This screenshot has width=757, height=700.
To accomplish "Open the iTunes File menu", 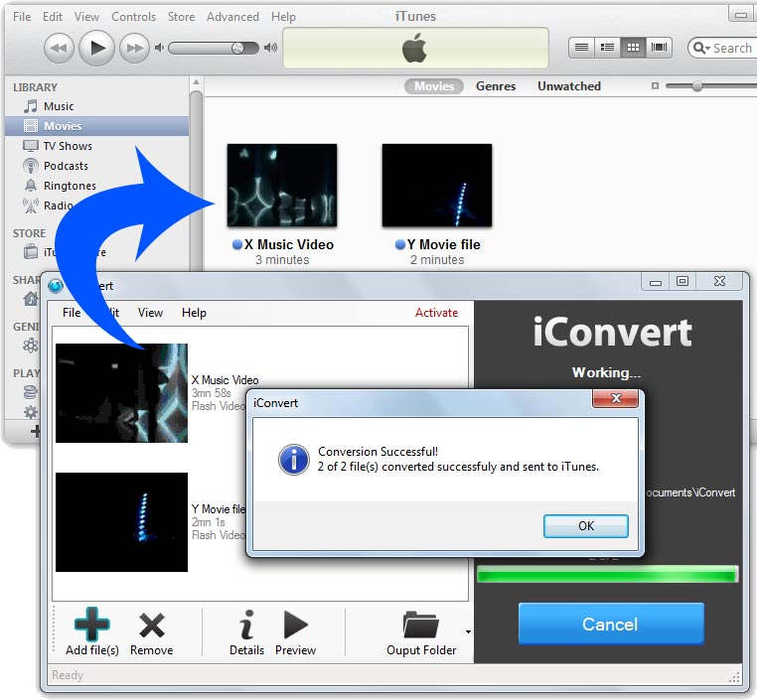I will click(22, 17).
